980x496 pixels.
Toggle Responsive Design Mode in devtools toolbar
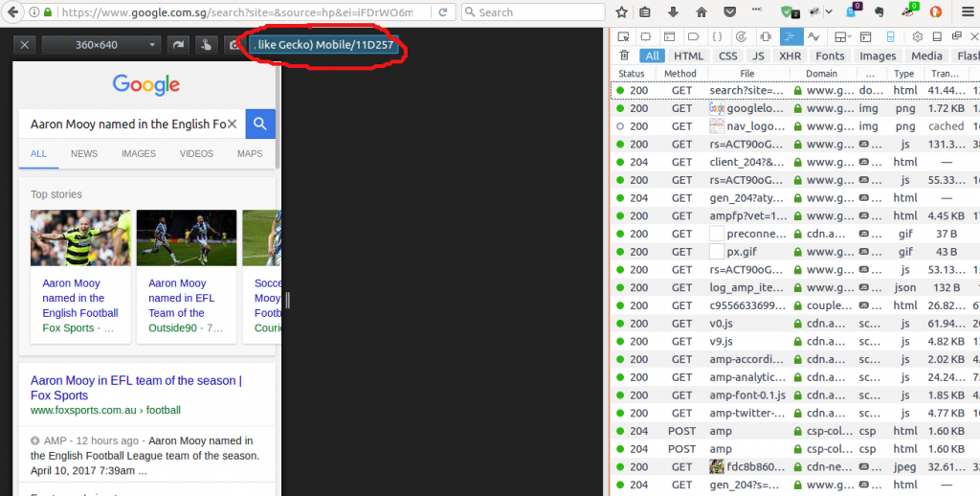(891, 37)
